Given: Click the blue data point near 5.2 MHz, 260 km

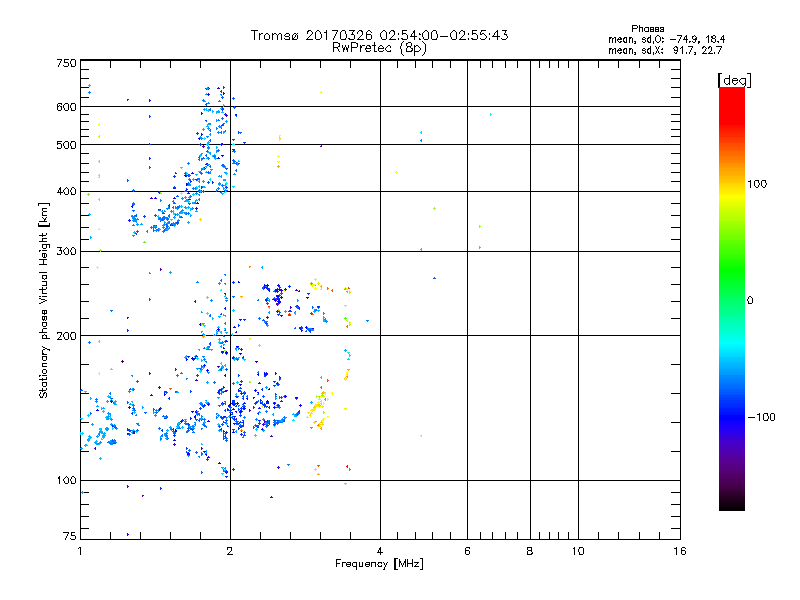Looking at the screenshot, I should (434, 279).
